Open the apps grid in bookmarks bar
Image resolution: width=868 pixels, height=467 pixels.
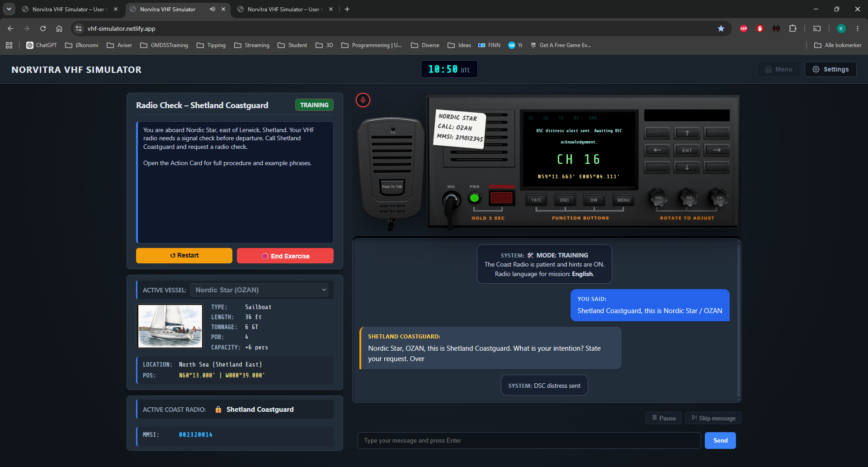click(x=9, y=45)
